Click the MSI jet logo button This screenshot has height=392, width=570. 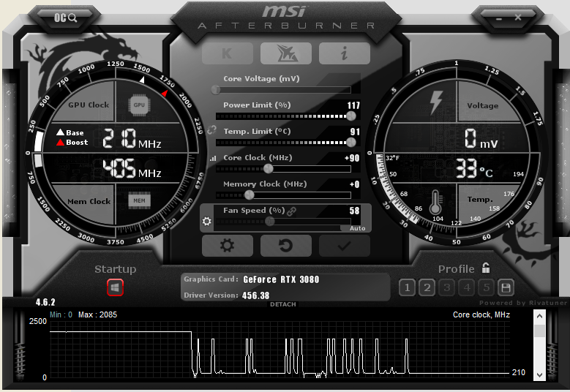(x=285, y=53)
